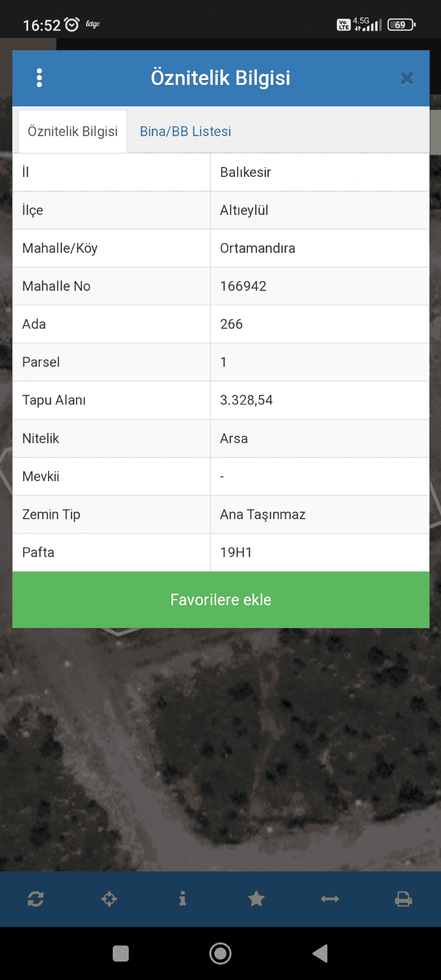The width and height of the screenshot is (441, 980).
Task: Tap the printer icon
Action: tap(404, 899)
